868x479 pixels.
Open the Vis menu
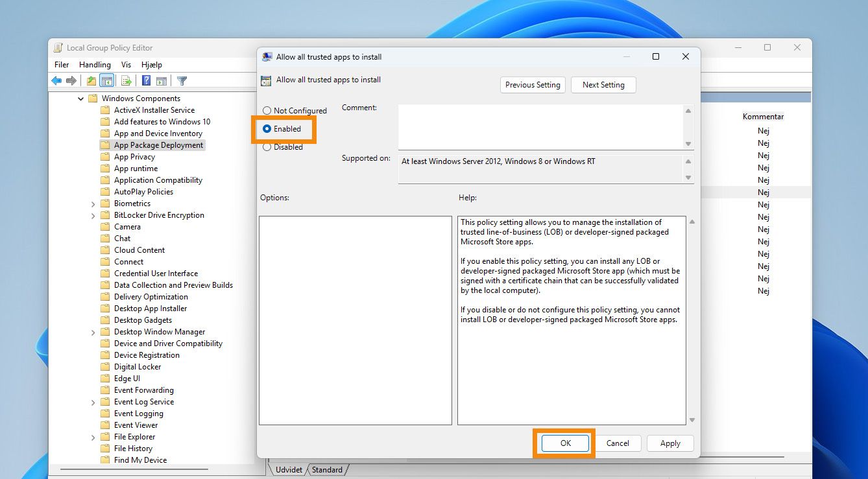[x=126, y=65]
